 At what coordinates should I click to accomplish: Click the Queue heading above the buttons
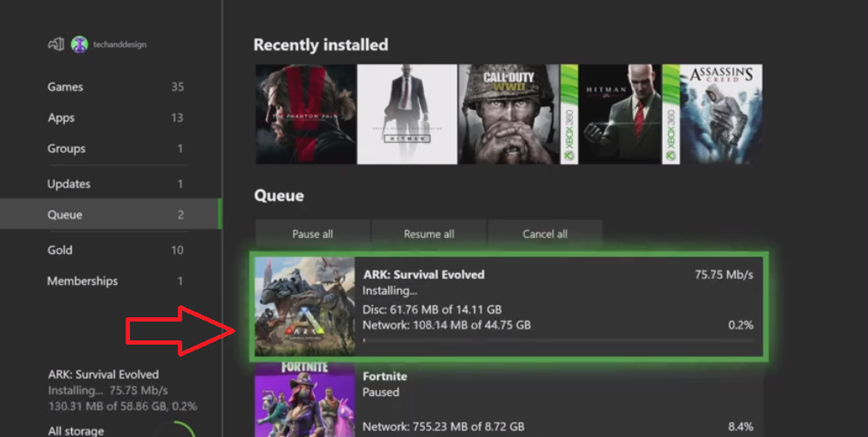click(x=279, y=196)
